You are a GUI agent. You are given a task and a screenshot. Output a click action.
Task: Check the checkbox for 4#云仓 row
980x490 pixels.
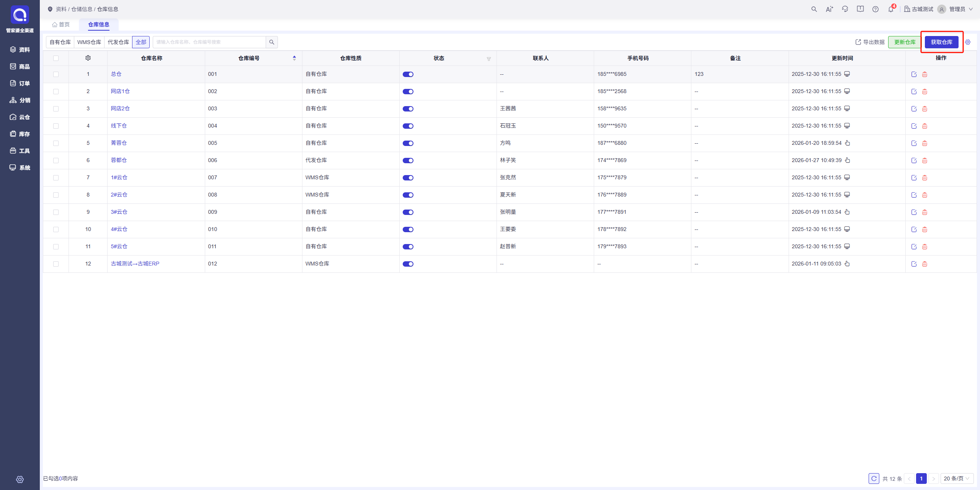pyautogui.click(x=56, y=229)
